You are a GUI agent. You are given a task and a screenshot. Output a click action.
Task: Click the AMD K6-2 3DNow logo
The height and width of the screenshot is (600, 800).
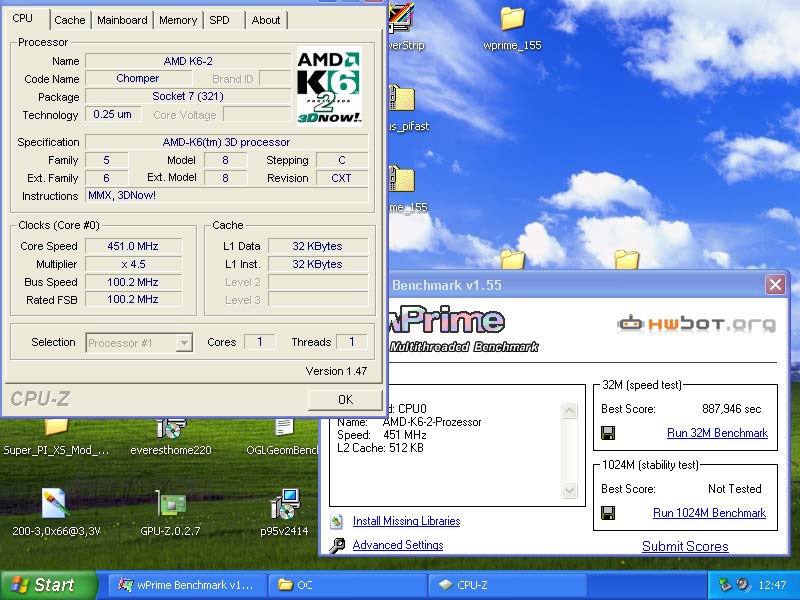point(329,86)
